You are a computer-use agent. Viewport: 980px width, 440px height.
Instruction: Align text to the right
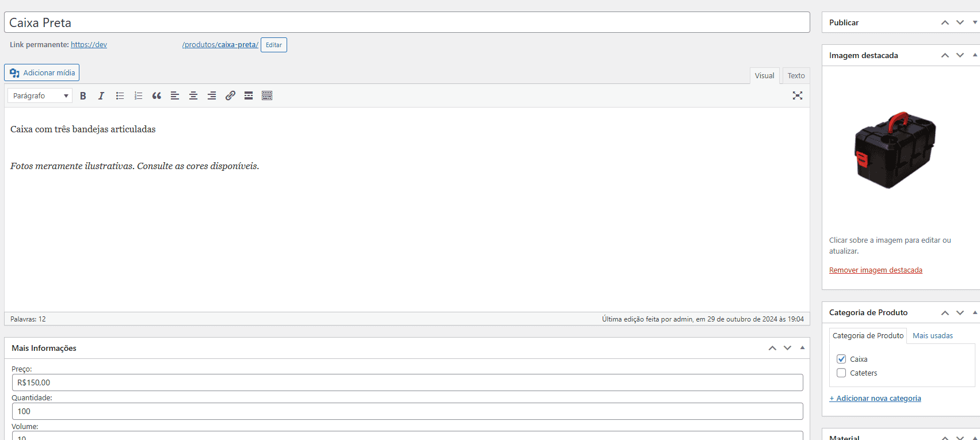pyautogui.click(x=212, y=96)
